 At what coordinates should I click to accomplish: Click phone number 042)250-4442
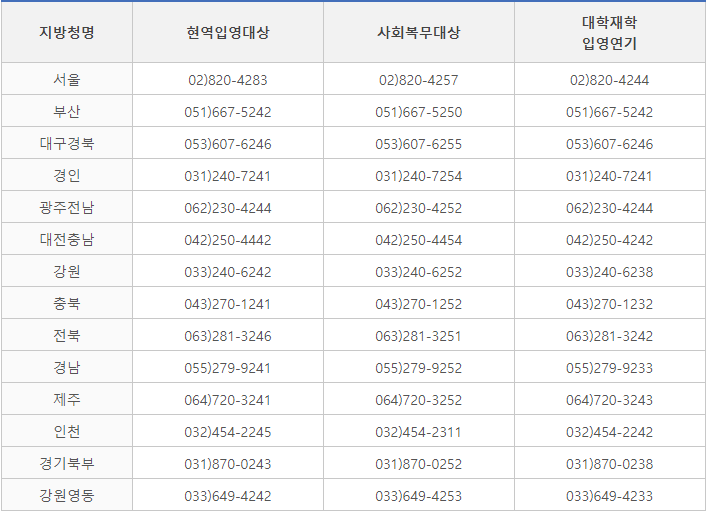pos(228,240)
